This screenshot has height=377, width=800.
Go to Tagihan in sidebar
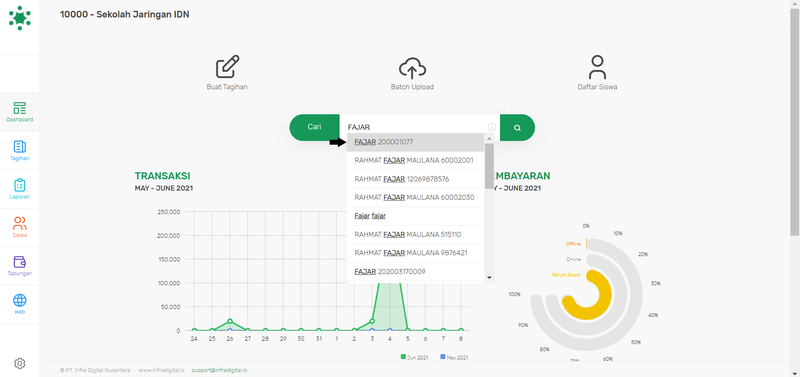20,150
